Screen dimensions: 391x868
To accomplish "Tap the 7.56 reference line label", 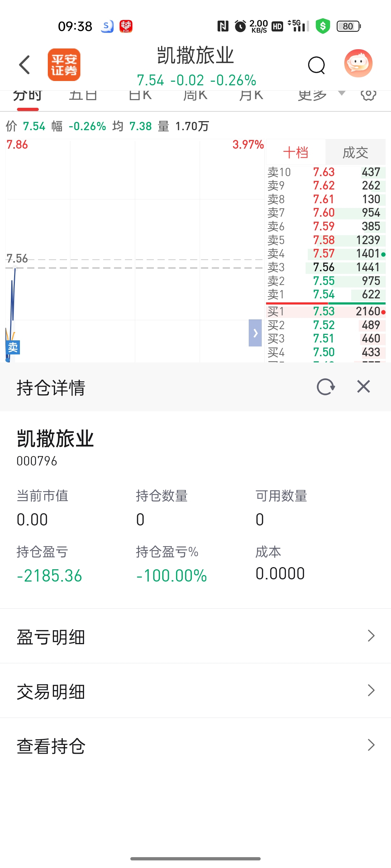I will pos(17,258).
